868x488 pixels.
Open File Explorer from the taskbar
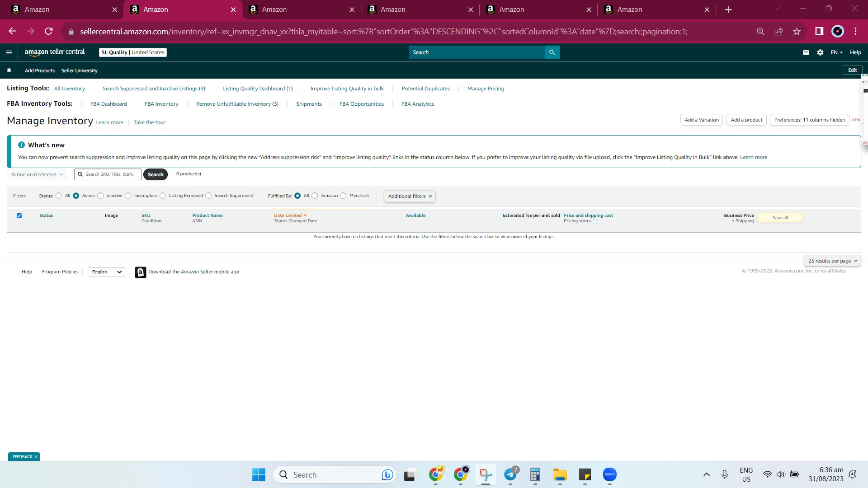pos(560,475)
